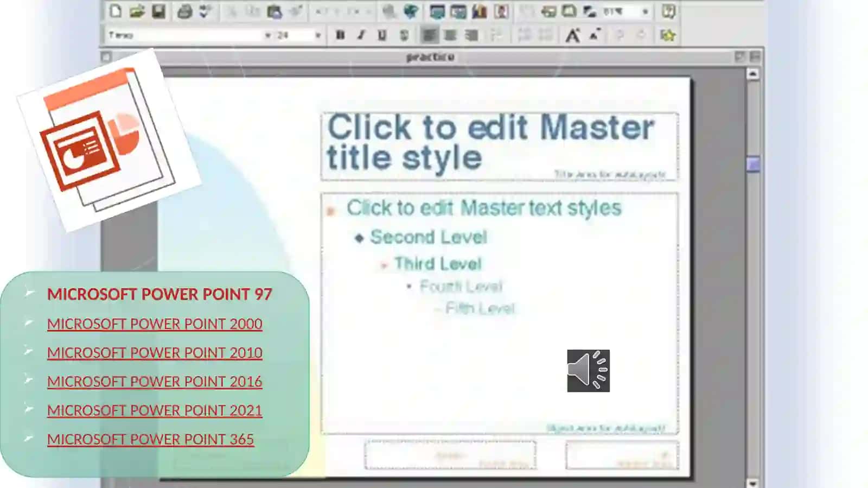Screen dimensions: 868x488
Task: Open the Web toolbar globe icon
Action: pos(411,11)
